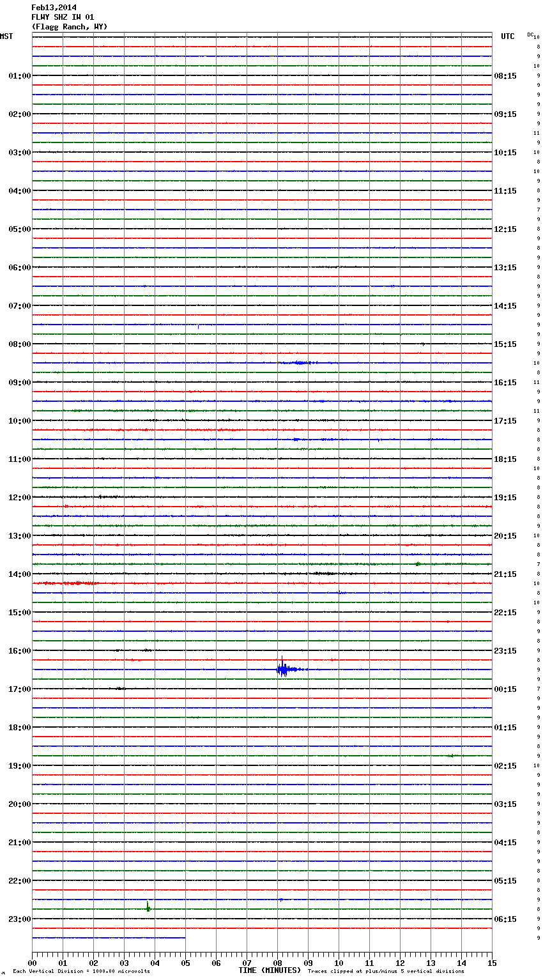Viewport: 543px width, 980px height.
Task: Select the 16:00 MST row label
Action: 20,651
